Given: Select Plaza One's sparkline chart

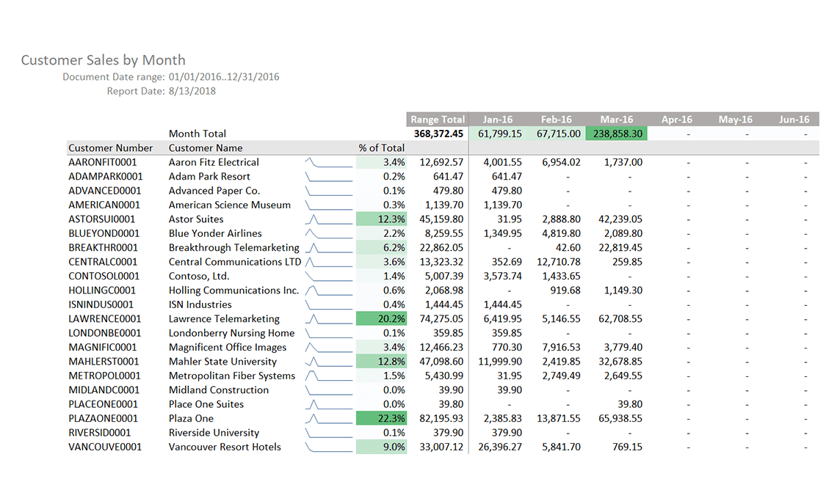Looking at the screenshot, I should tap(328, 418).
